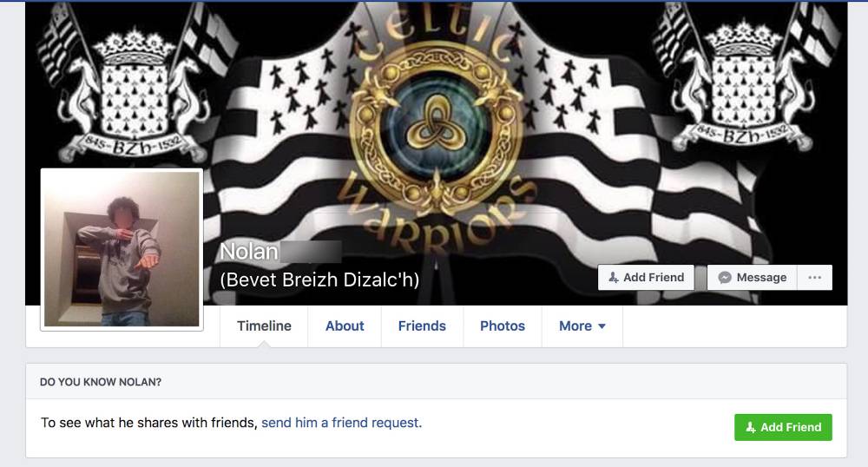
Task: Click the right BZH coat of arms
Action: point(745,89)
